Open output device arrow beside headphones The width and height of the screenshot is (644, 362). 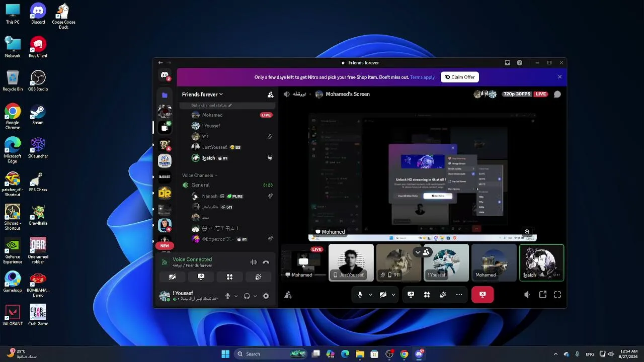(x=255, y=296)
